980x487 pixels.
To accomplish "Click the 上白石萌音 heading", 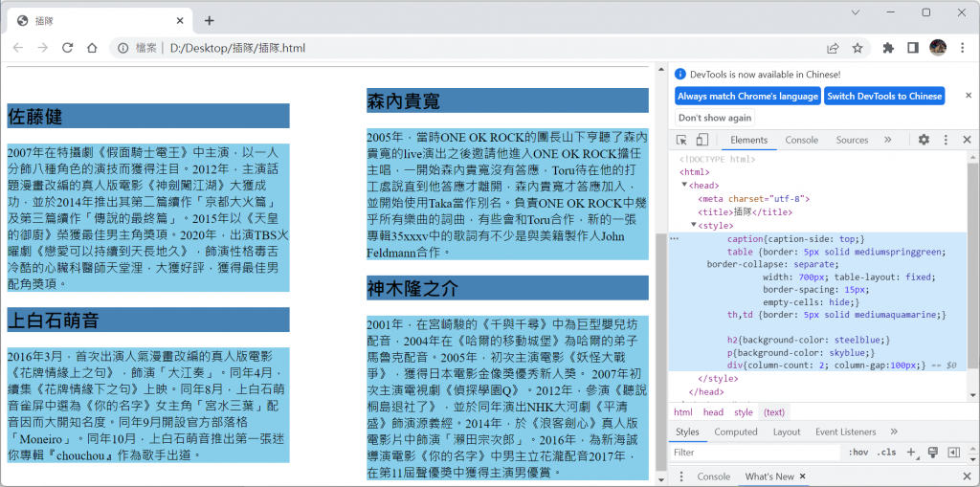I will point(148,320).
